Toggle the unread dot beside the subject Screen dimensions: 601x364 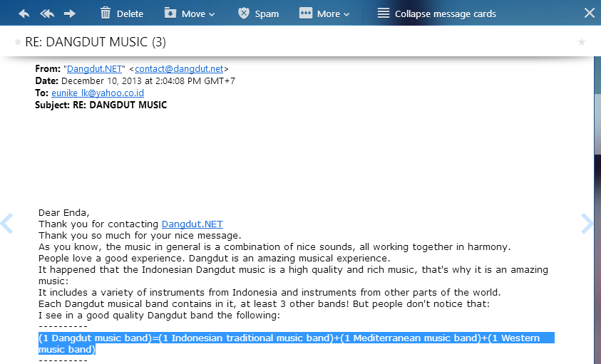coord(18,42)
